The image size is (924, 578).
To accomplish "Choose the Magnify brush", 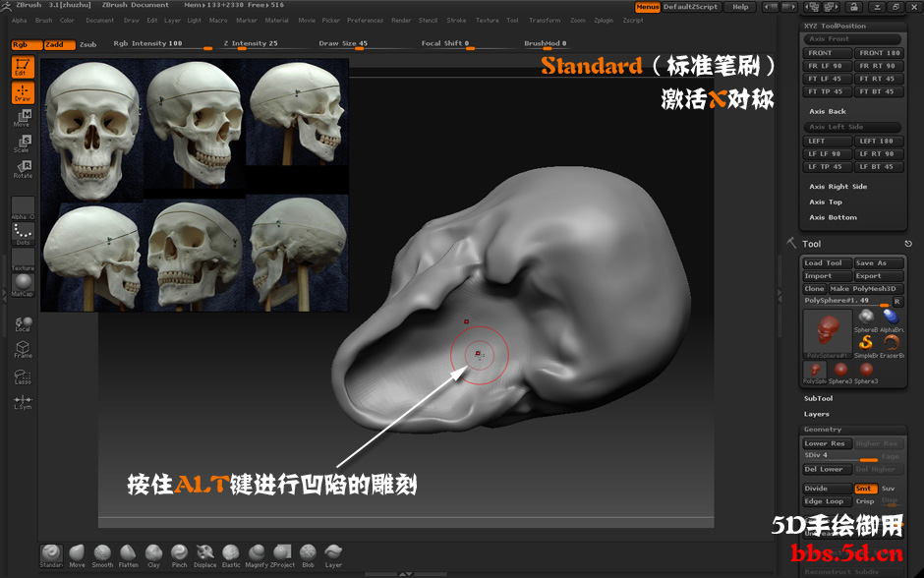I will pos(257,555).
